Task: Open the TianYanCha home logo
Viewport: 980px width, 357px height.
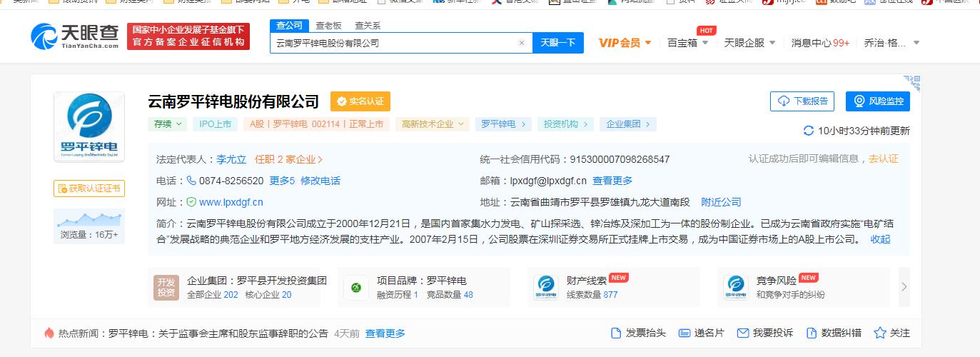Action: coord(75,36)
